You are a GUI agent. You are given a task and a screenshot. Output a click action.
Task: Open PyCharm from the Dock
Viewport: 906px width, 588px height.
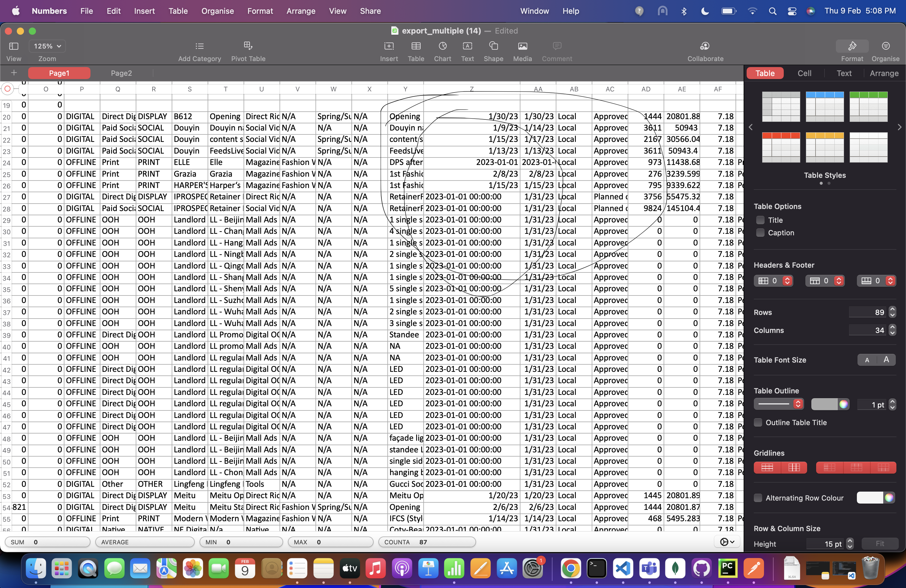727,569
